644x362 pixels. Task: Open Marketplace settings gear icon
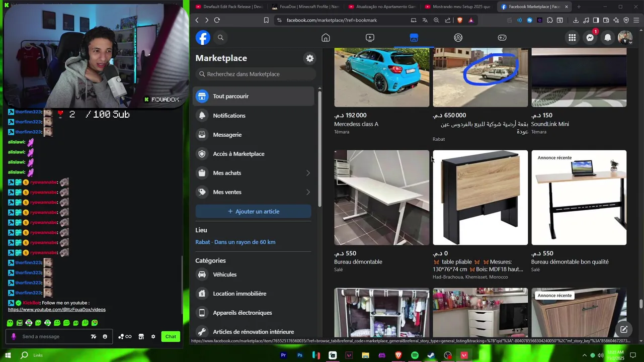tap(310, 58)
